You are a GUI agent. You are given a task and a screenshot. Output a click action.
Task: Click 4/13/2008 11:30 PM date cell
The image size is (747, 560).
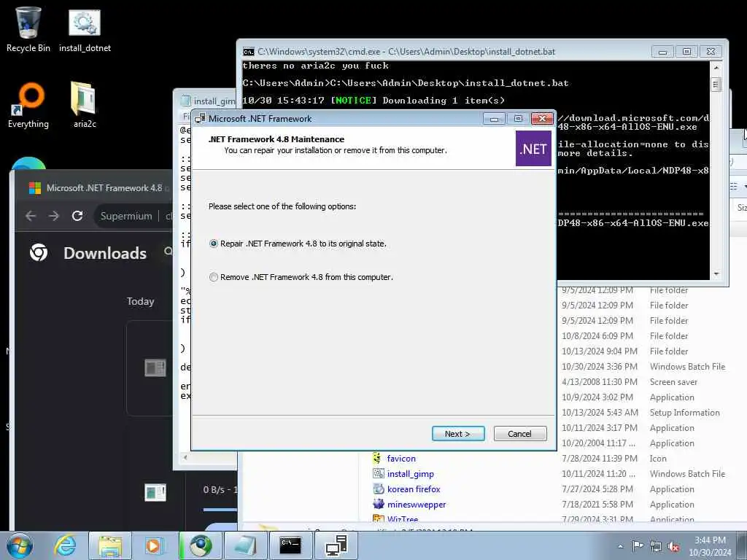click(600, 382)
